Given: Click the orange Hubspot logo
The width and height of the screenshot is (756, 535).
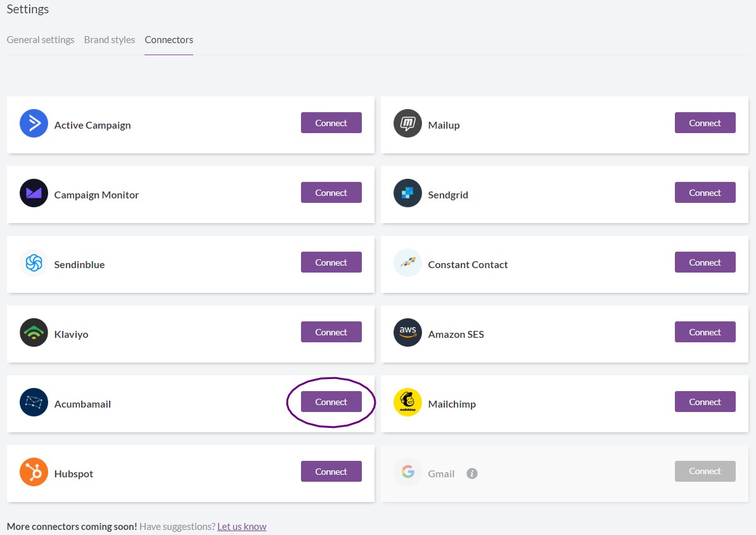Looking at the screenshot, I should click(x=34, y=472).
